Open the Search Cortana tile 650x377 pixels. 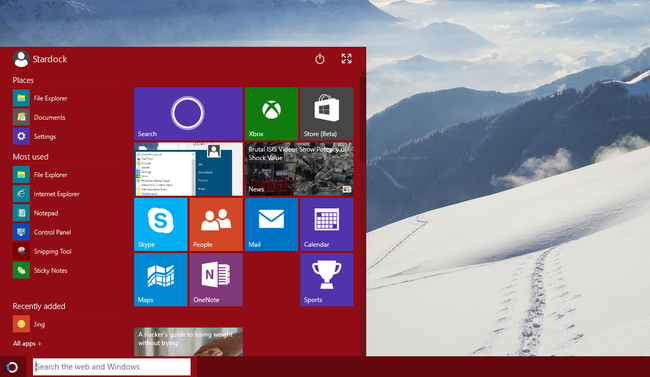tap(188, 114)
